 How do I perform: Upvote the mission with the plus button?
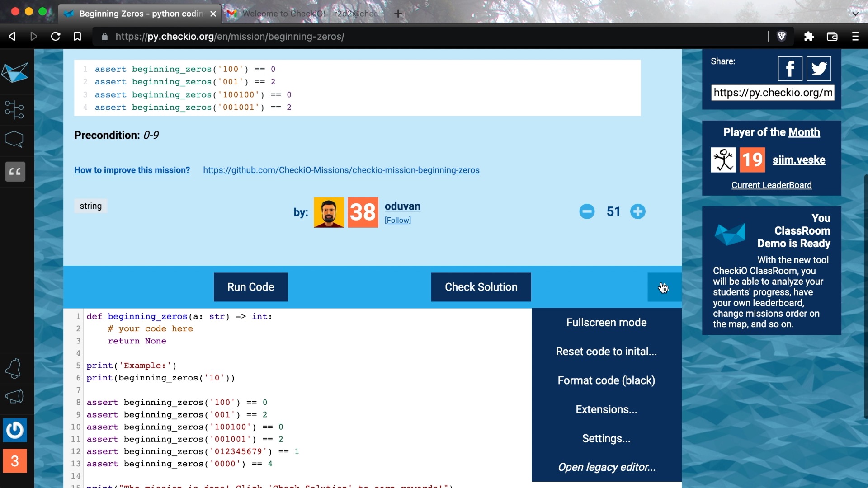click(637, 211)
